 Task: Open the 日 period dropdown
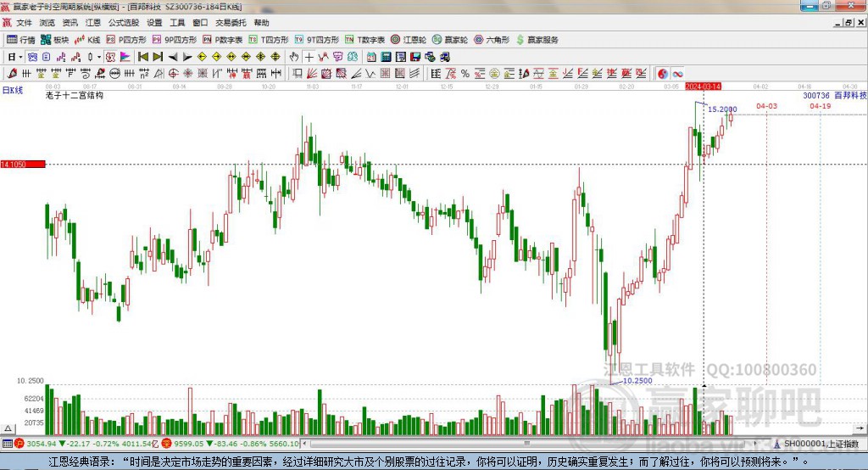click(15, 57)
